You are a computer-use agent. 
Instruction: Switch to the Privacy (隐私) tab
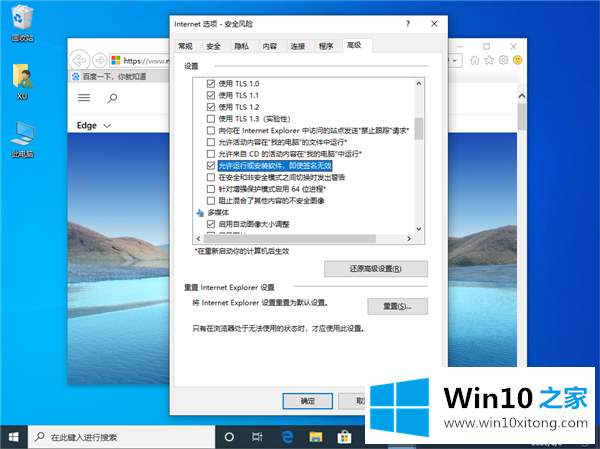coord(241,46)
